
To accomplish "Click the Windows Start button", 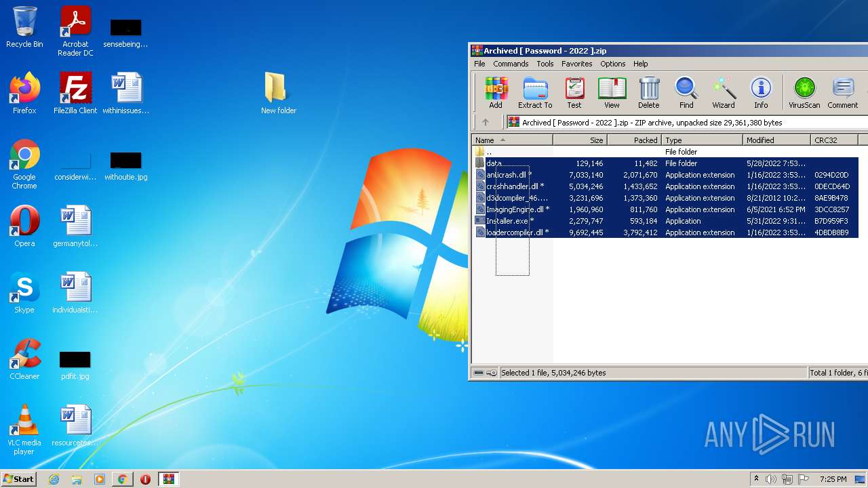I will [18, 479].
